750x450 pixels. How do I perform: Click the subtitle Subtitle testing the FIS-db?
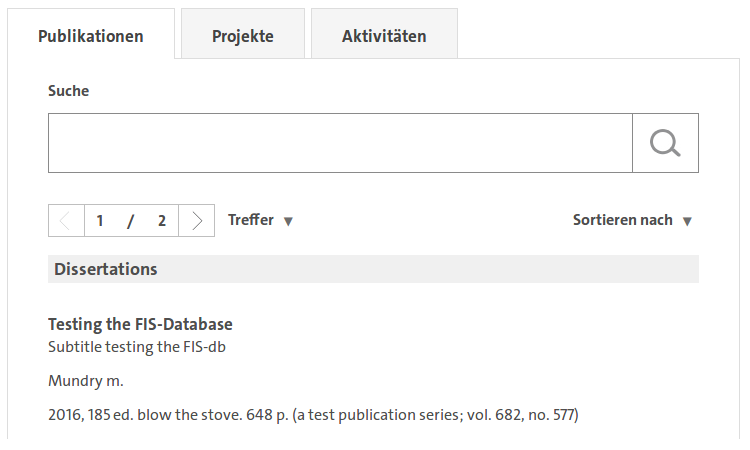click(x=137, y=347)
